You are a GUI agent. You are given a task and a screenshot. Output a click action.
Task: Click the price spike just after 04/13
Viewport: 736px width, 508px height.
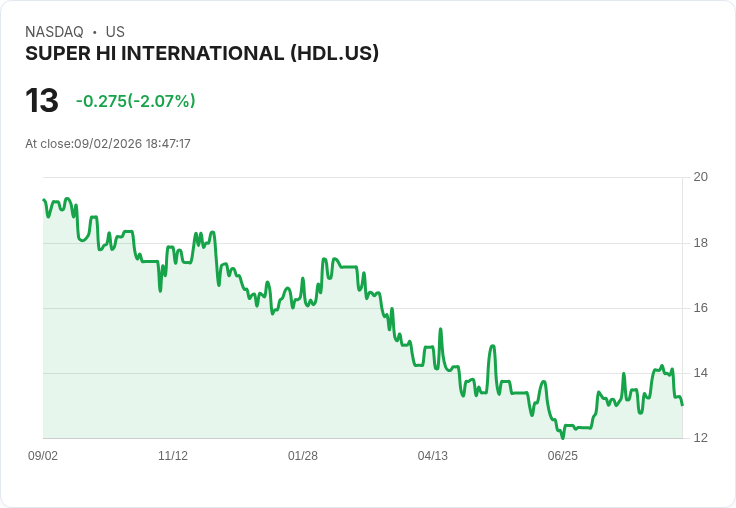click(x=440, y=329)
